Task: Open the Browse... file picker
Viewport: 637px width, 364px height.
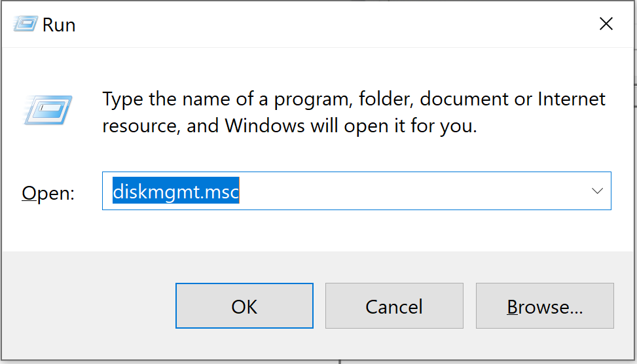Action: [545, 306]
